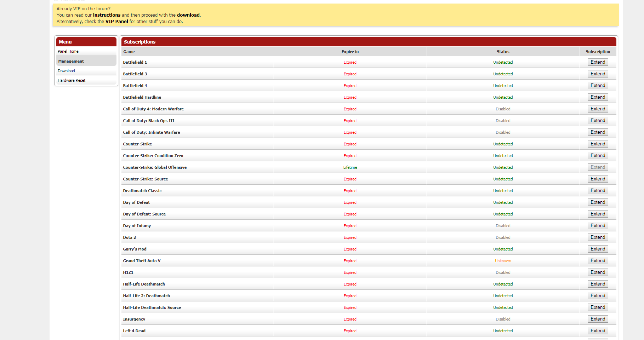Extend the Insurgency subscription
The image size is (644, 340).
pyautogui.click(x=598, y=319)
